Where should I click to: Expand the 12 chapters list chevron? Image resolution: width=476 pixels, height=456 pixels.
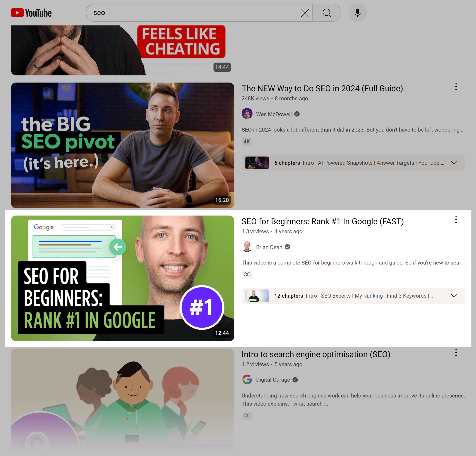[x=454, y=296]
